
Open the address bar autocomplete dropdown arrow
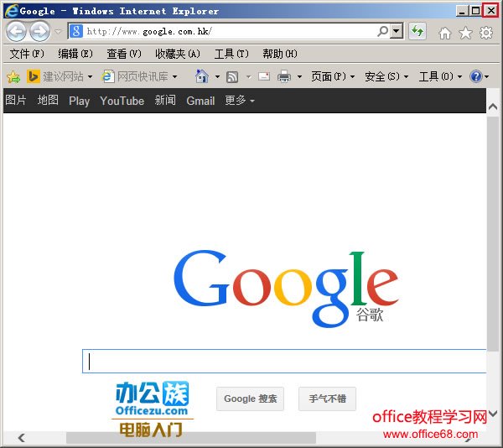(x=397, y=31)
